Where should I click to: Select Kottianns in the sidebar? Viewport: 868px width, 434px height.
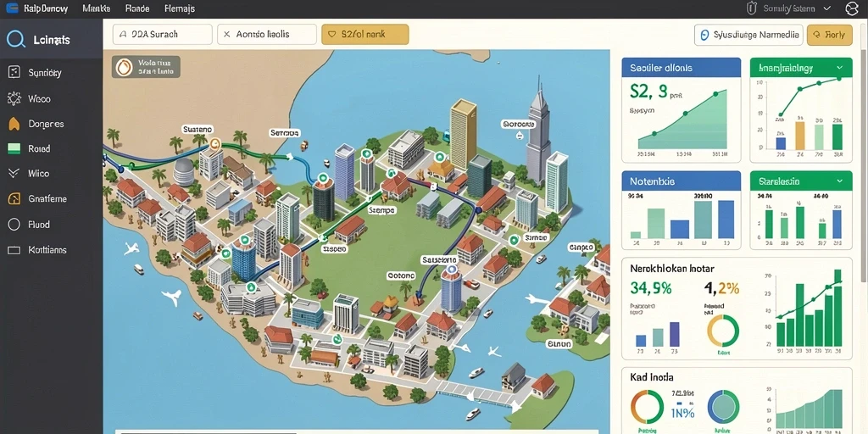tap(47, 250)
